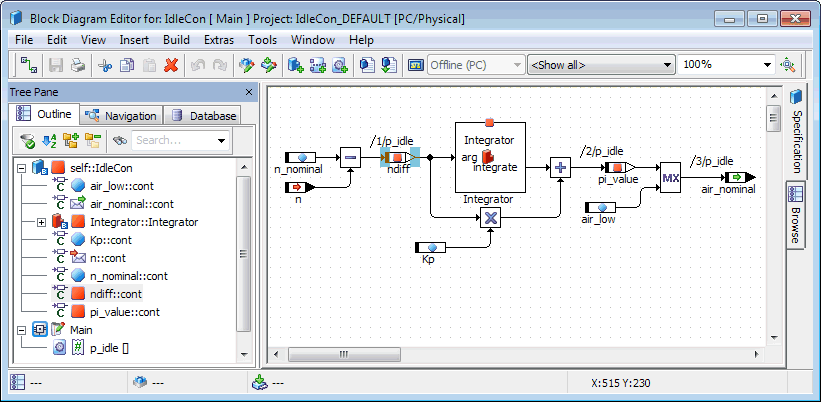Open the Window menu
This screenshot has height=402, width=821.
313,40
